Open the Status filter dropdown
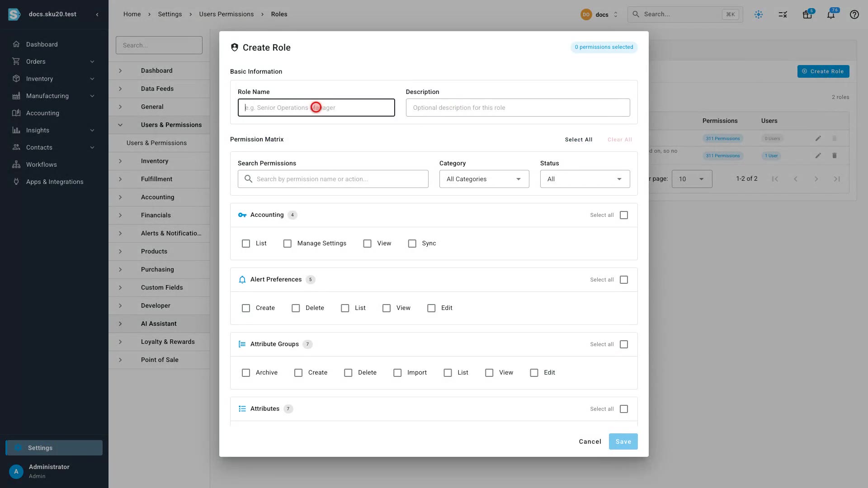The height and width of the screenshot is (488, 868). [585, 179]
